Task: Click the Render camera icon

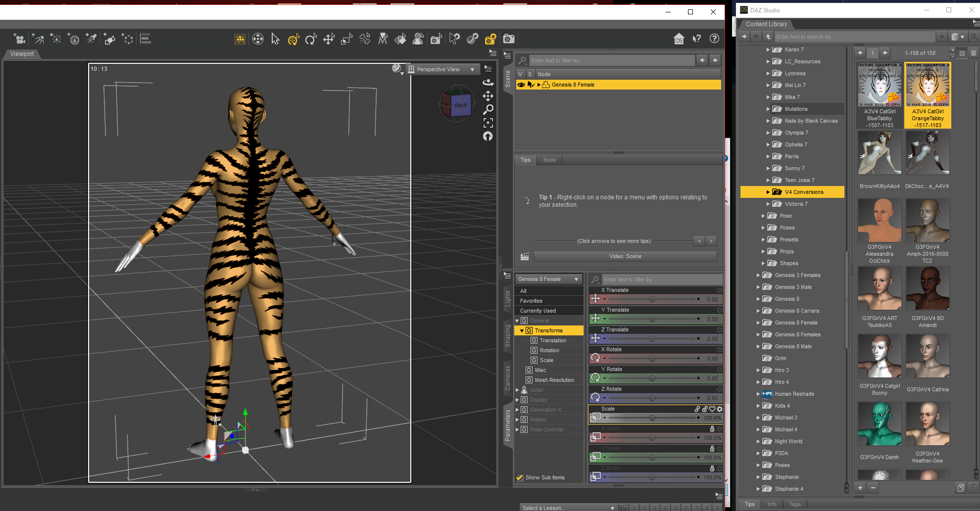Action: tap(508, 39)
